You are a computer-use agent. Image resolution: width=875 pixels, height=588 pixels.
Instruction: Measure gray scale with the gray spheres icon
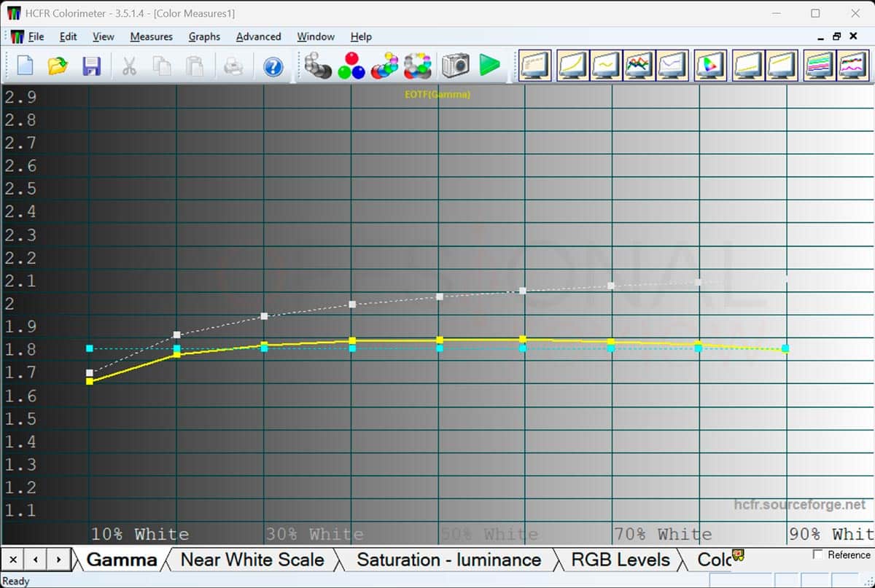pos(318,66)
